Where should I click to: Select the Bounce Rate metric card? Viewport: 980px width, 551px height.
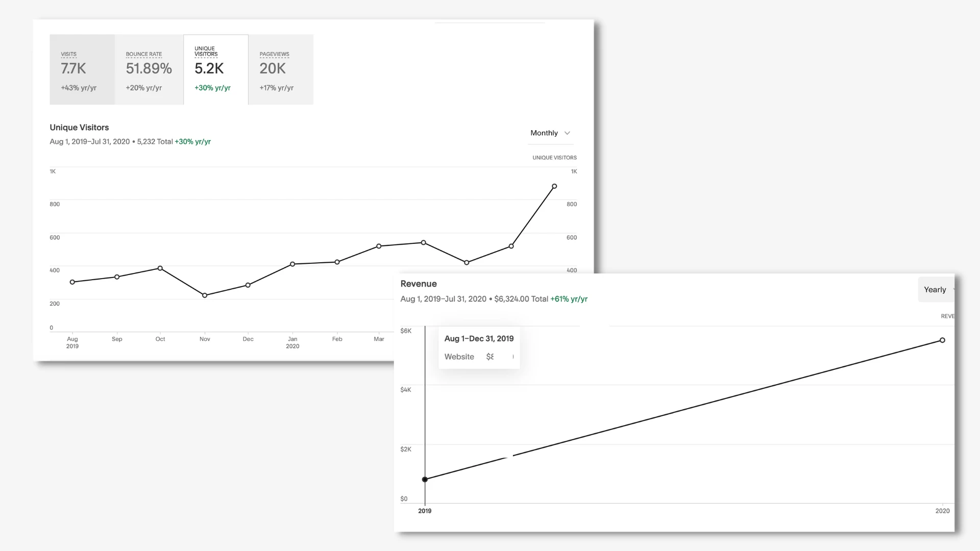pos(149,69)
